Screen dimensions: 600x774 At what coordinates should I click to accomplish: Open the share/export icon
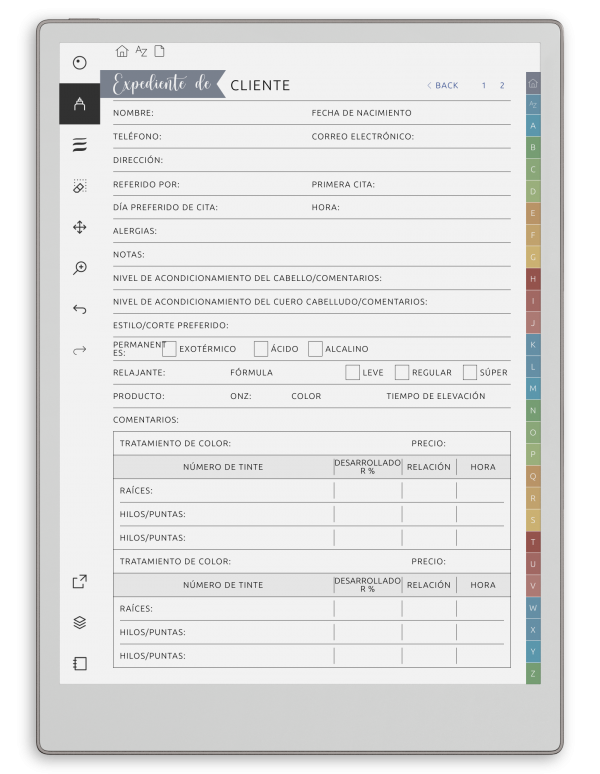coord(79,581)
